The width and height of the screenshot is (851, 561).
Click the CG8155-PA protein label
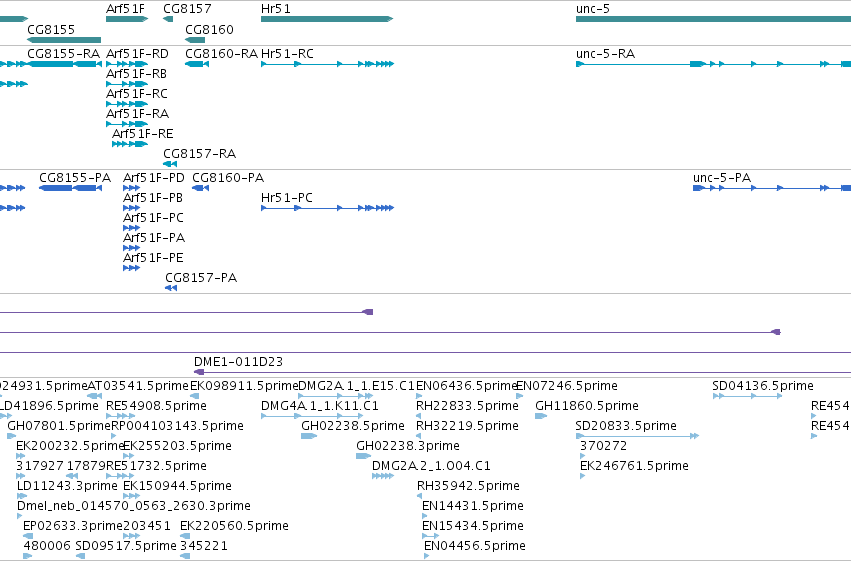[x=75, y=178]
